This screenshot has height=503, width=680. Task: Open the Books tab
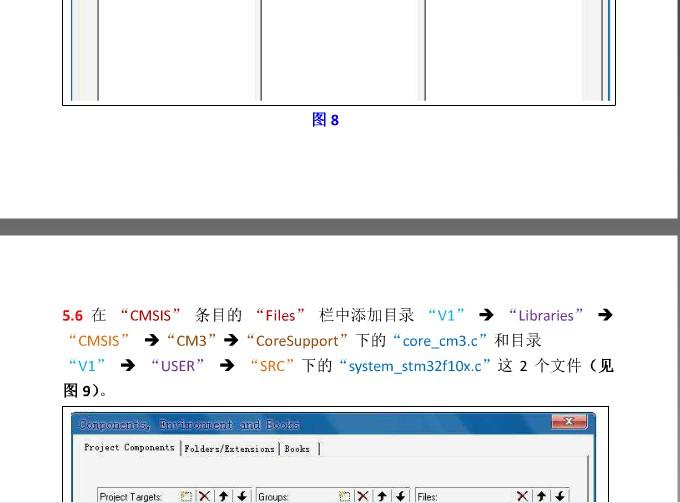(297, 449)
